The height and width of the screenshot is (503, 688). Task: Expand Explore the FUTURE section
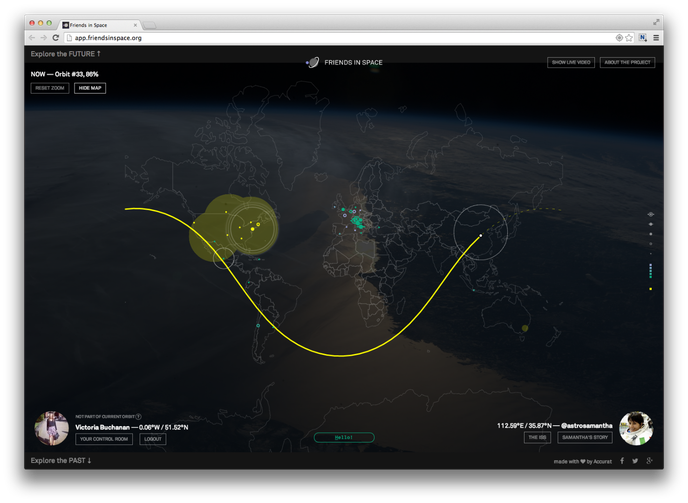click(x=66, y=53)
